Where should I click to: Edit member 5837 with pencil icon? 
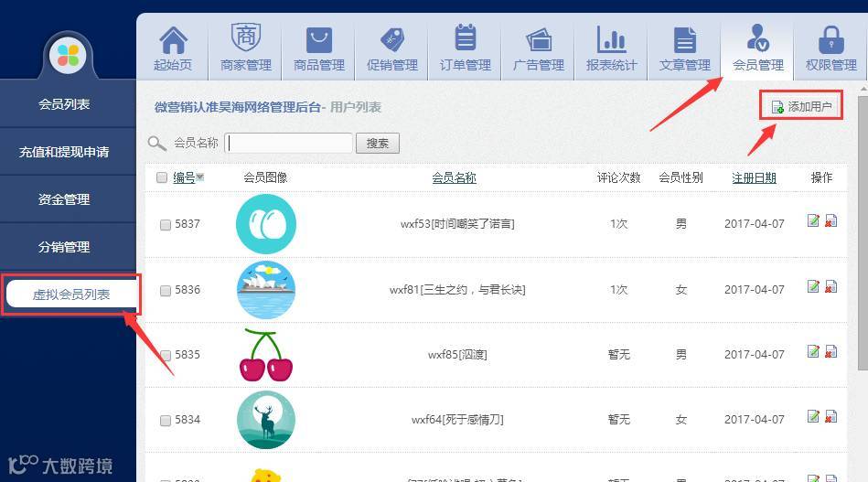click(812, 220)
